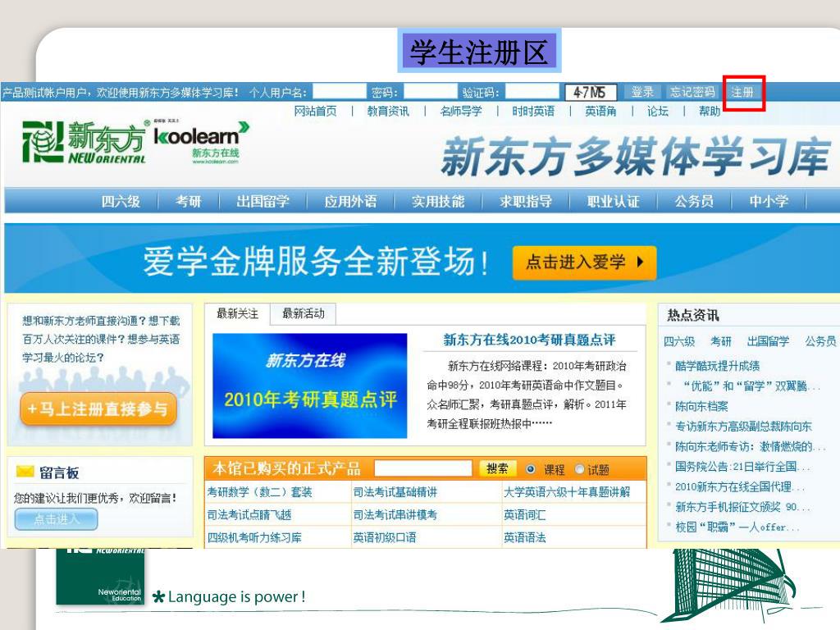
Task: Click the 登录 login button
Action: (642, 92)
